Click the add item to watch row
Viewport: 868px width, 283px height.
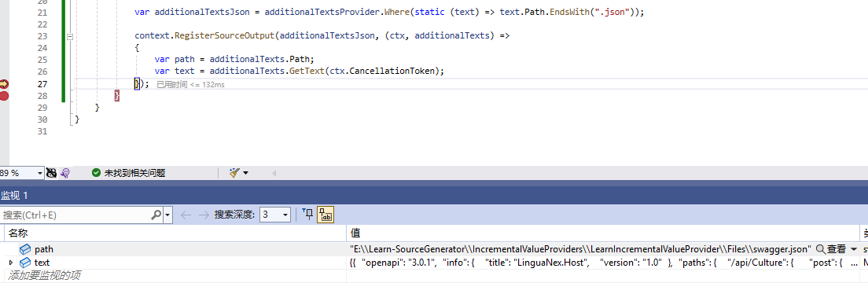tap(175, 275)
